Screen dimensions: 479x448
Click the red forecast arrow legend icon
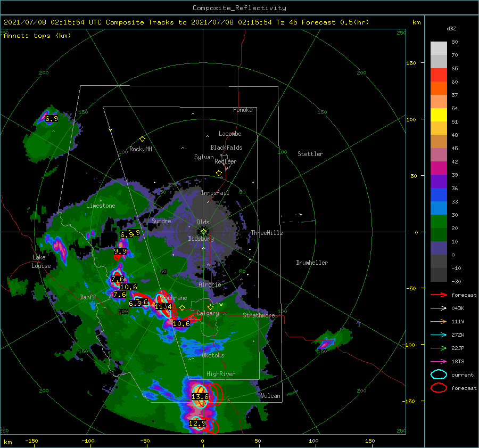point(439,295)
